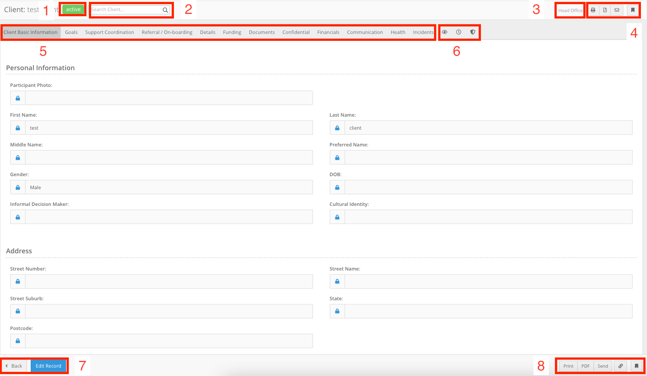
Task: Click lock icon of Street Number field
Action: tap(18, 281)
